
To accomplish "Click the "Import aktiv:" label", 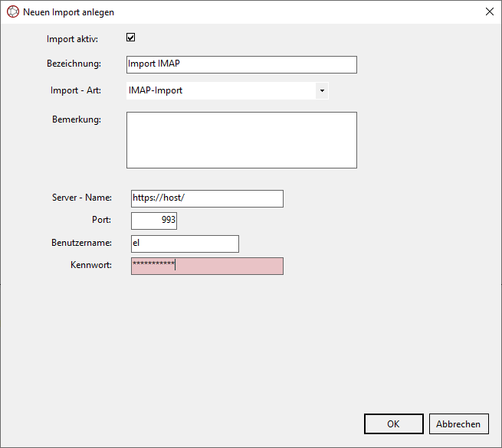I will pyautogui.click(x=77, y=38).
